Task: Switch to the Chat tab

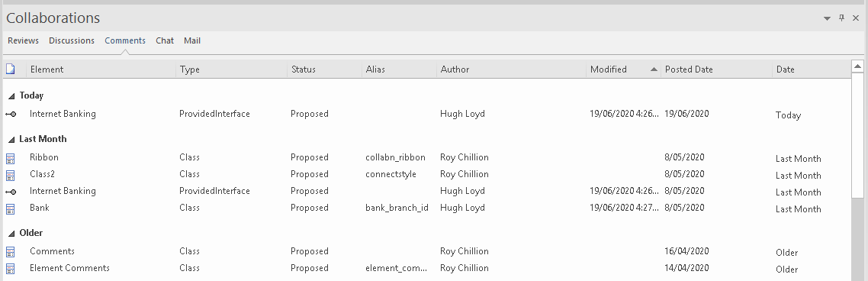Action: [x=165, y=40]
